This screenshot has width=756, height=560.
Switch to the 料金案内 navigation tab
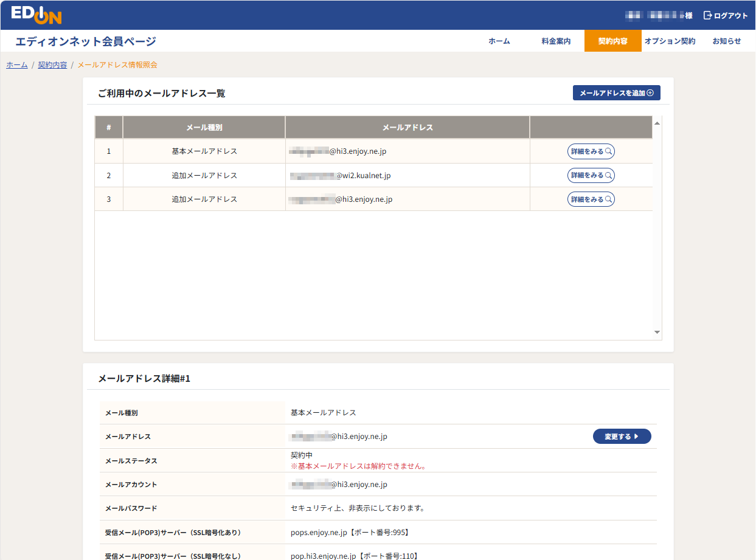coord(555,41)
